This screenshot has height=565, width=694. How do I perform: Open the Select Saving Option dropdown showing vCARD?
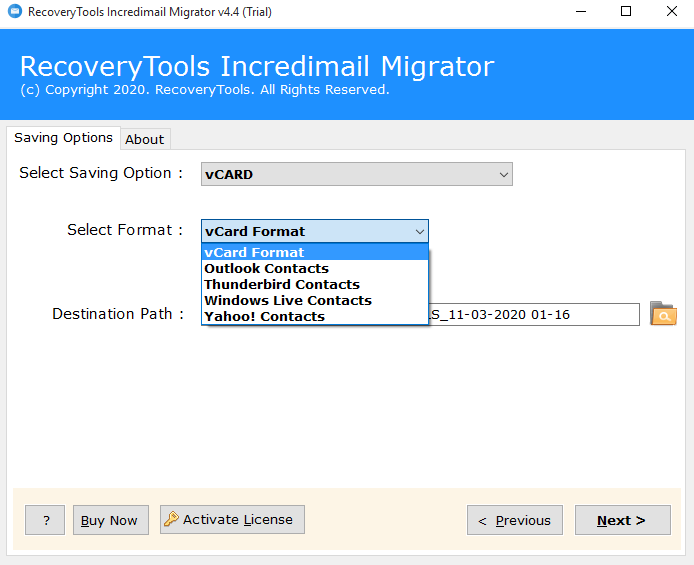[x=356, y=174]
